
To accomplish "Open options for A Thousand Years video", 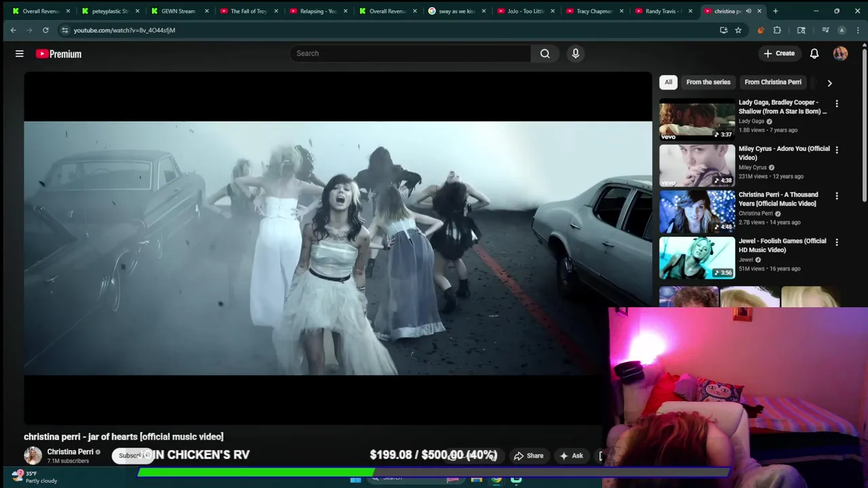I will coord(837,196).
